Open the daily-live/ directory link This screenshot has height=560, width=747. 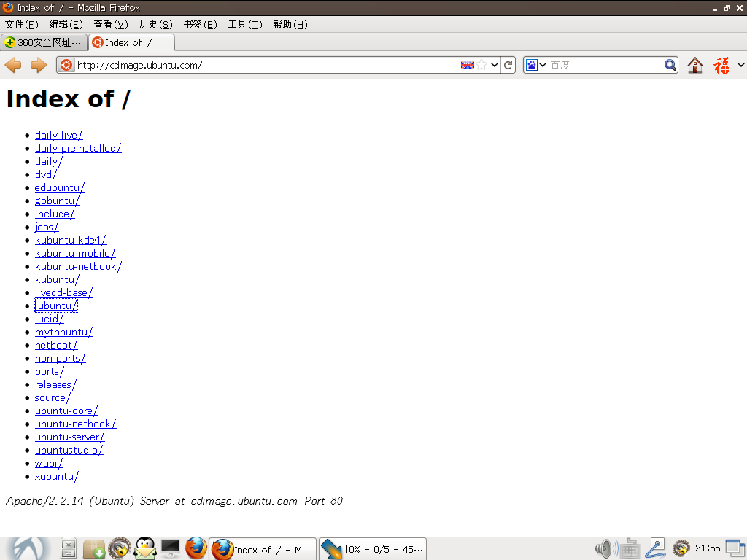[x=58, y=135]
